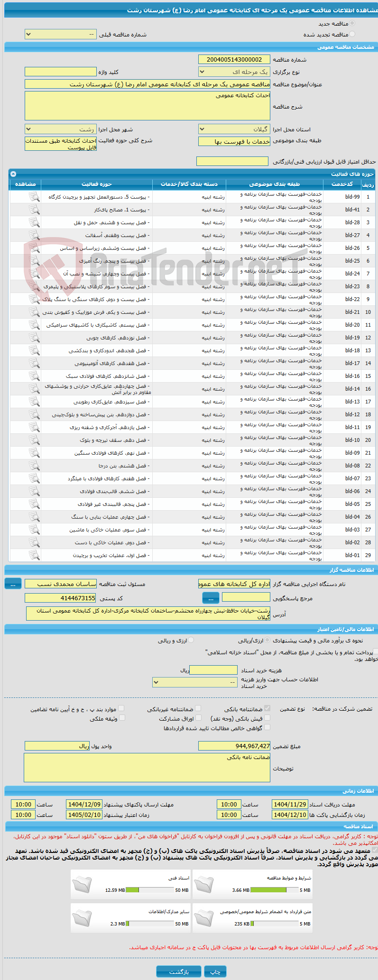Open the view icon for row bld-11

[x=34, y=427]
